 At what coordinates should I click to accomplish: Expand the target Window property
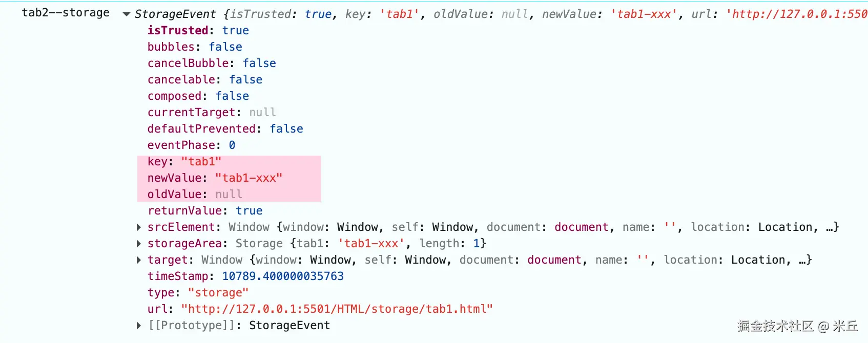tap(139, 260)
